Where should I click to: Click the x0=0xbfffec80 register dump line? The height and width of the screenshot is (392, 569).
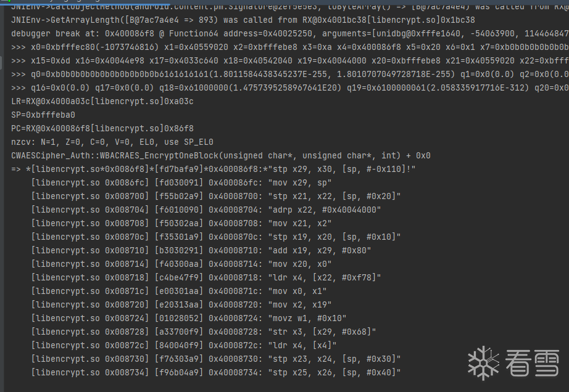(284, 47)
